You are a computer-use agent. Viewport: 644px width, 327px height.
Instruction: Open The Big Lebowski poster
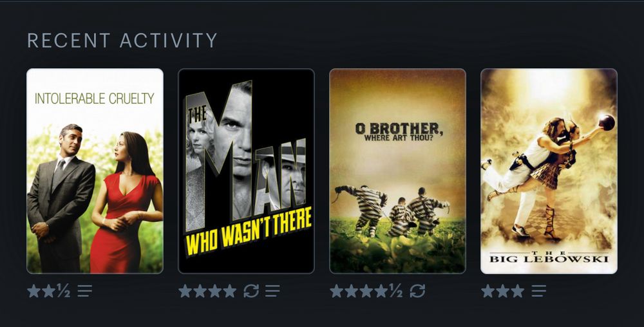click(549, 171)
